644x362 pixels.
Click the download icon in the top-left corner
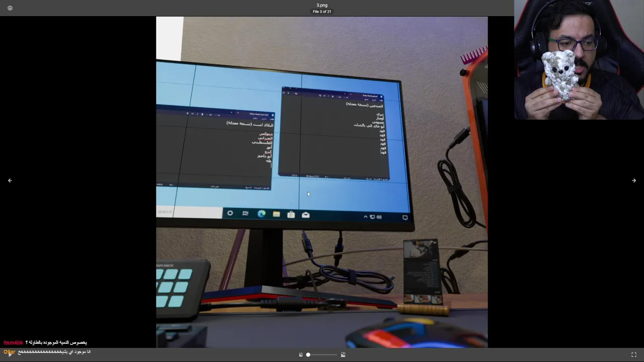click(x=10, y=8)
